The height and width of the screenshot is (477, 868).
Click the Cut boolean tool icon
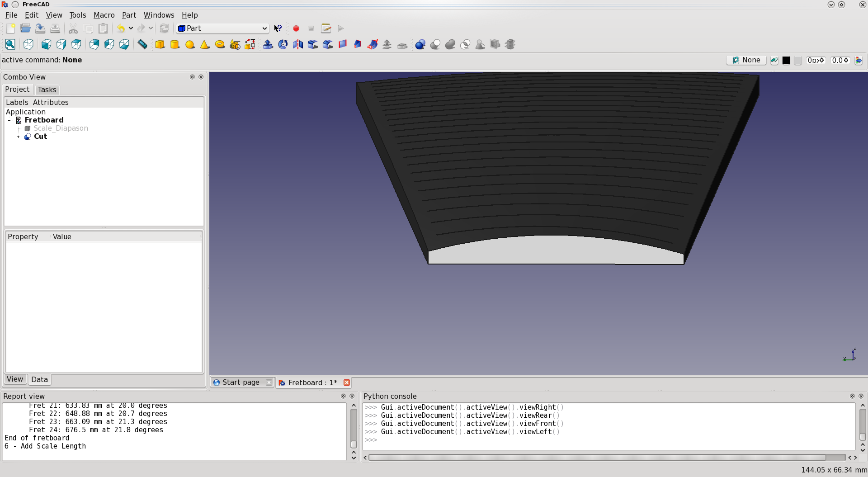point(435,44)
